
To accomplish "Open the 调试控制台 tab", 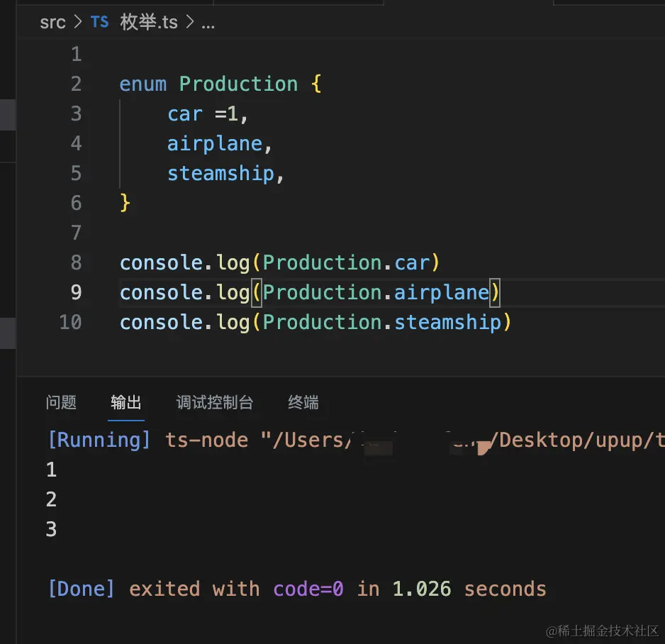I will [x=215, y=402].
